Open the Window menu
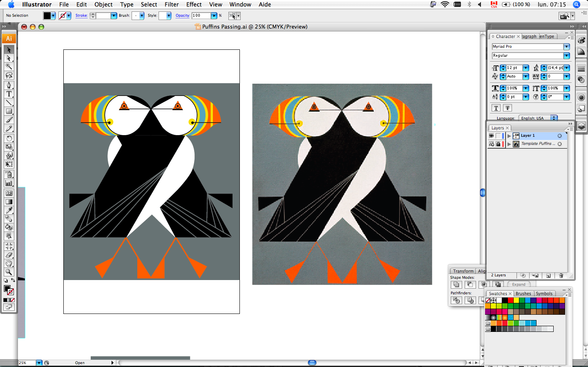Screen dimensions: 588x367 click(240, 4)
